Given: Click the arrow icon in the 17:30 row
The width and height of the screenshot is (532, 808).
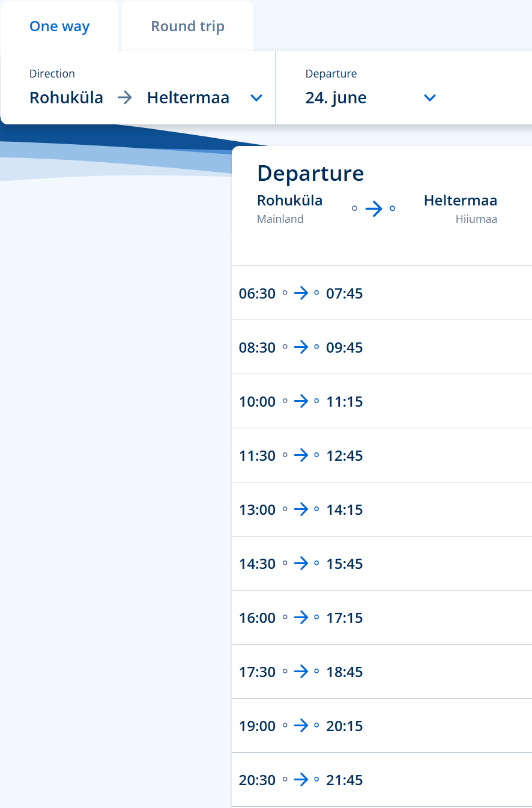Looking at the screenshot, I should pyautogui.click(x=301, y=672).
